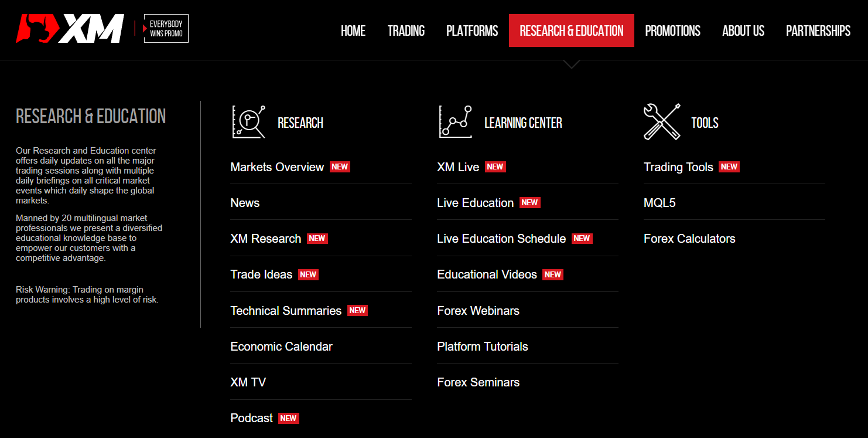Click the Research magnifier chart icon
This screenshot has width=868, height=438.
point(249,122)
